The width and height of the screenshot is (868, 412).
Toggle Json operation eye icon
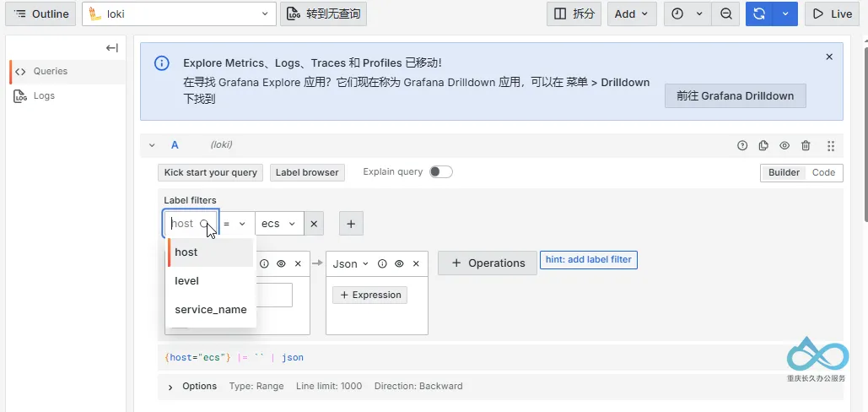[399, 264]
